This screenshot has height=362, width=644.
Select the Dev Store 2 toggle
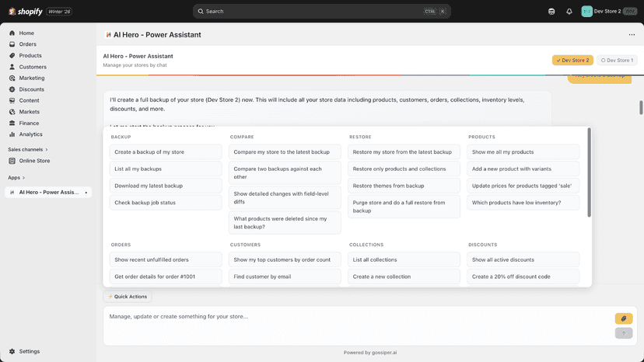572,61
